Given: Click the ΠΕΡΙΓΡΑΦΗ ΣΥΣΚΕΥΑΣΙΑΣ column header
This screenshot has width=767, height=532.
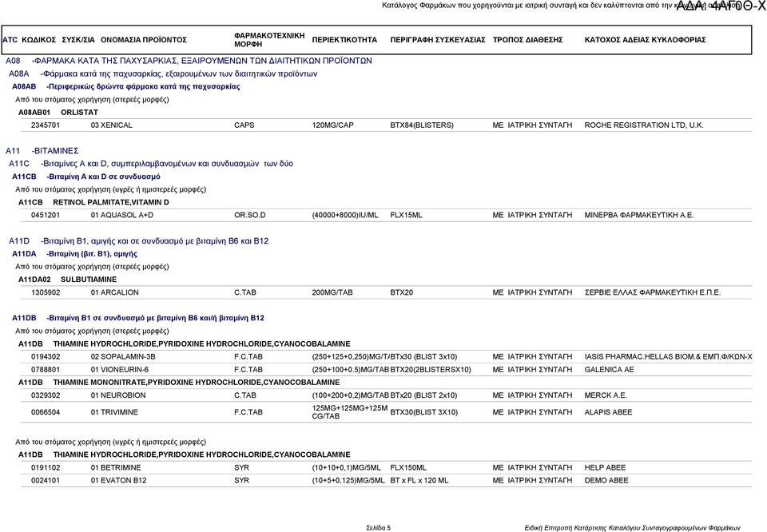Looking at the screenshot, I should click(x=438, y=40).
